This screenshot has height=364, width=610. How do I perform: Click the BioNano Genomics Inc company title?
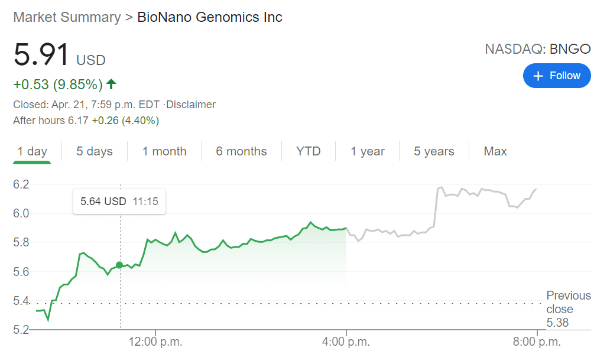pos(209,17)
